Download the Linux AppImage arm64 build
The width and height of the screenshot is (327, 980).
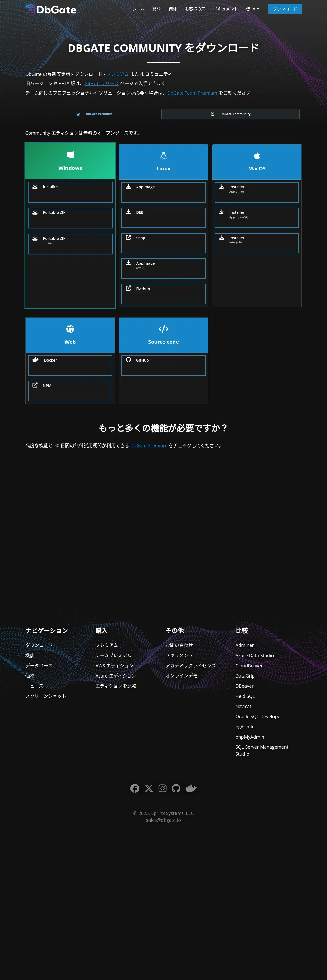pyautogui.click(x=163, y=269)
